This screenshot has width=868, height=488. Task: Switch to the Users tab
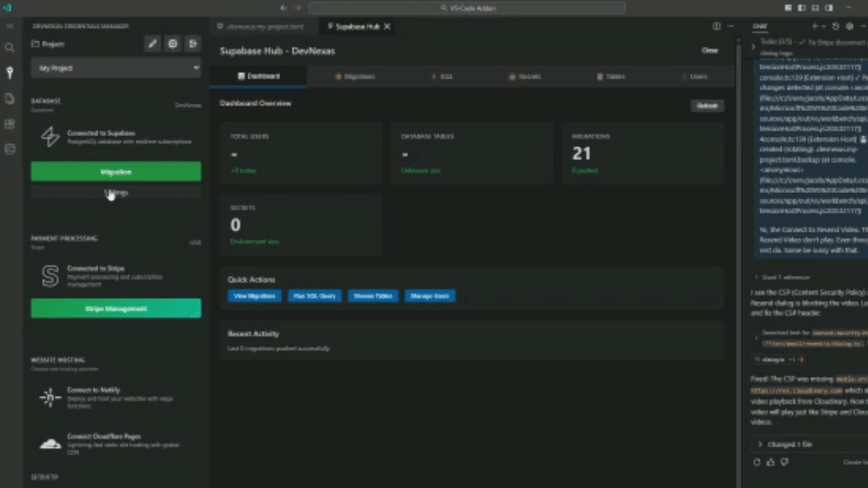tap(694, 77)
